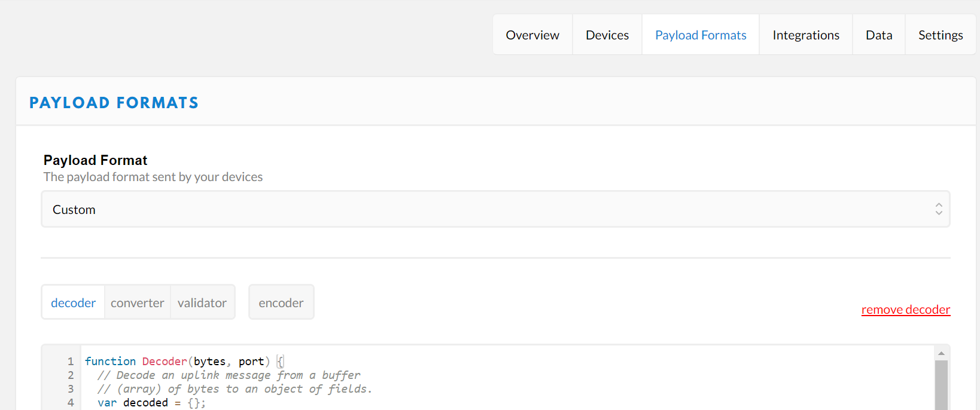This screenshot has height=410, width=980.
Task: Open the Settings tab
Action: click(x=940, y=35)
